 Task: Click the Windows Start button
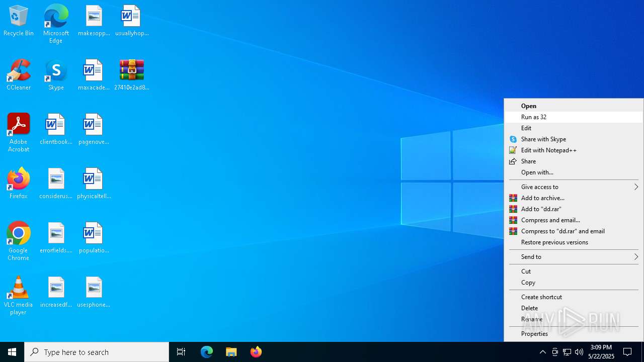pyautogui.click(x=12, y=352)
